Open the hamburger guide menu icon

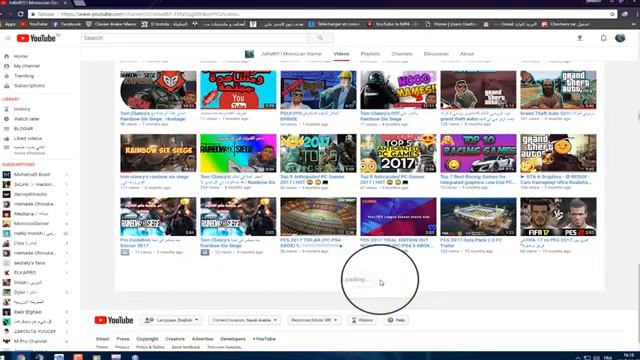[8, 38]
